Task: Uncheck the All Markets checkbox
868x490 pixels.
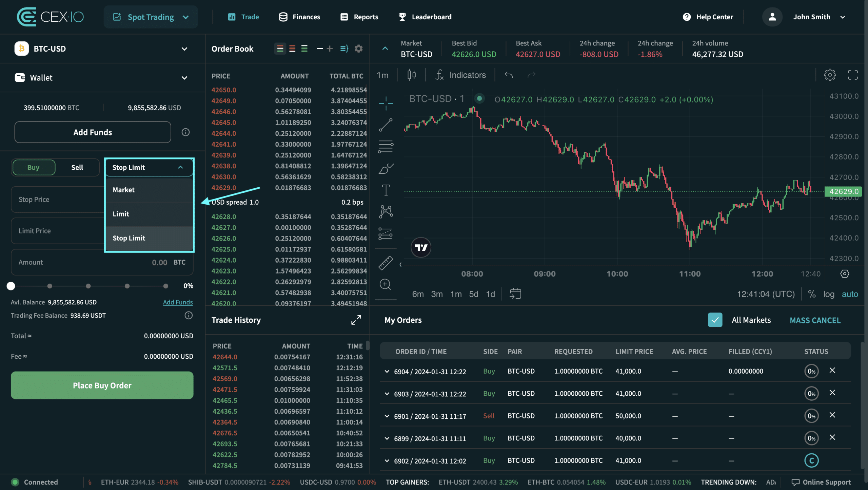Action: click(715, 320)
